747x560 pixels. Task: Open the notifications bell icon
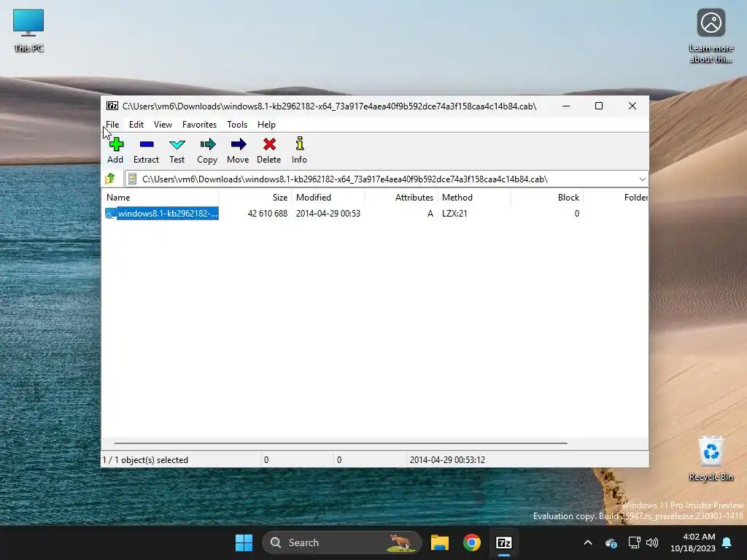click(x=727, y=542)
